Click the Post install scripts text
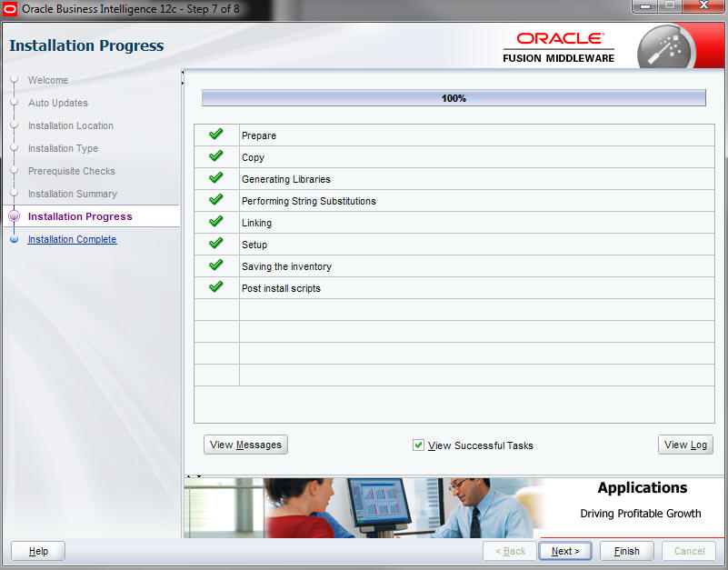 (281, 288)
